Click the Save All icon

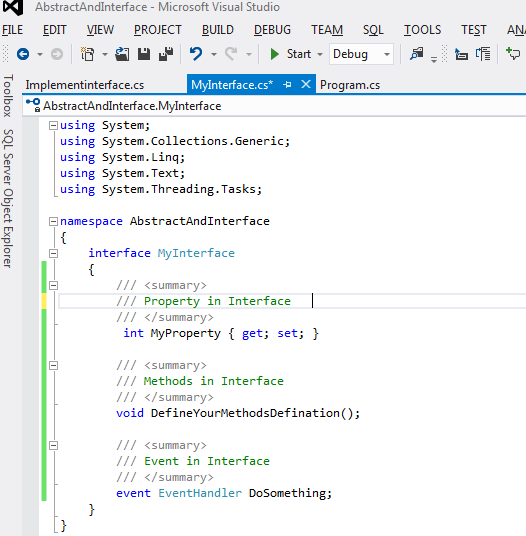(166, 54)
